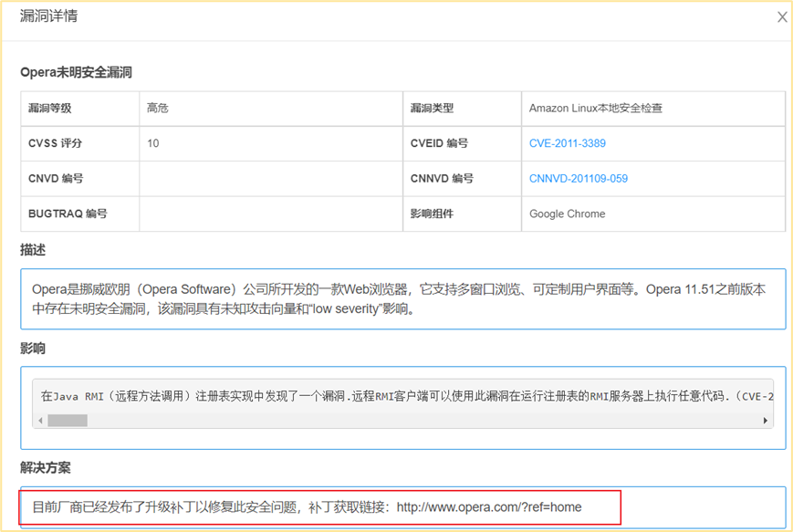
Task: Click the empty BUGTRAQ 编号 value cell
Action: pos(269,214)
